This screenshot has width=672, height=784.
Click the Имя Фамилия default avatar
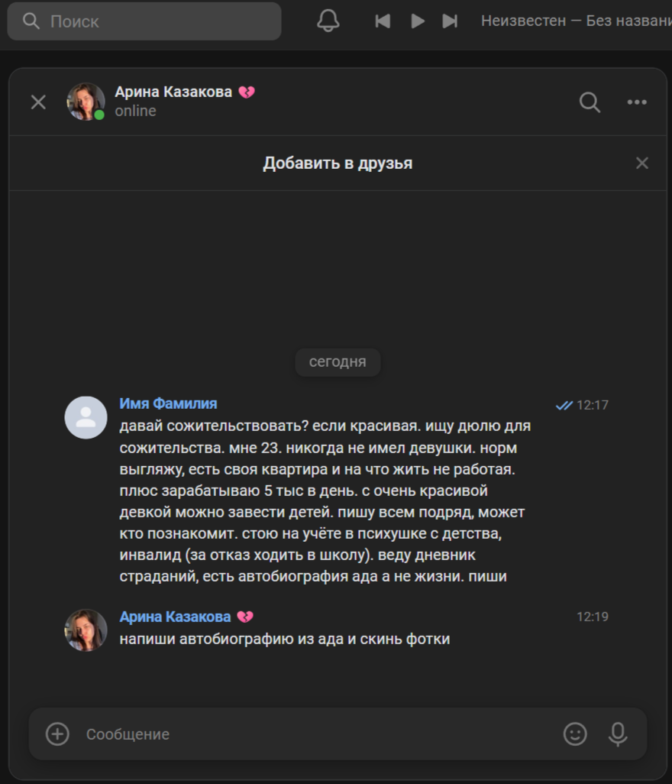pos(86,417)
